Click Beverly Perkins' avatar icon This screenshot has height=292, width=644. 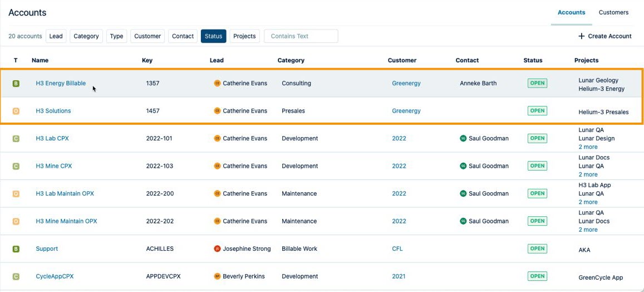pos(217,276)
